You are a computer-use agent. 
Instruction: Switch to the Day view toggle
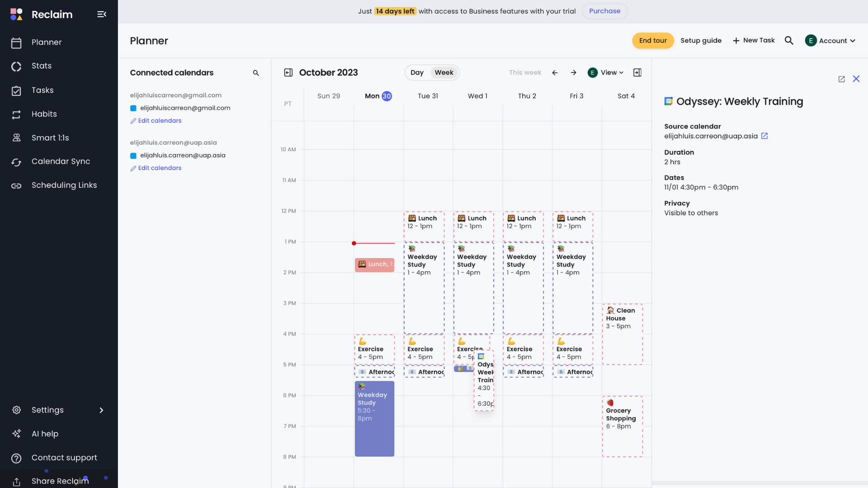[x=417, y=73]
